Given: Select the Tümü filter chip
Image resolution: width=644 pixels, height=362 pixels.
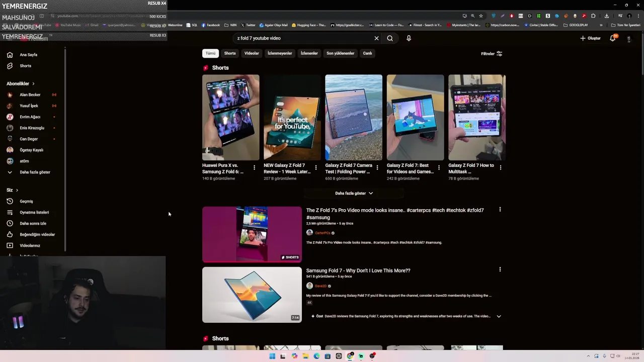Looking at the screenshot, I should click(x=210, y=53).
